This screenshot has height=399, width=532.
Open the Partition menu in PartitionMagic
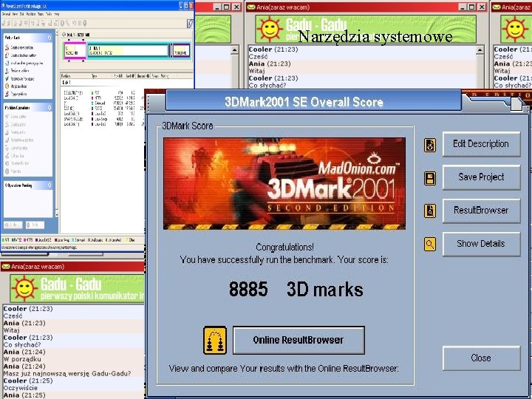[x=31, y=14]
